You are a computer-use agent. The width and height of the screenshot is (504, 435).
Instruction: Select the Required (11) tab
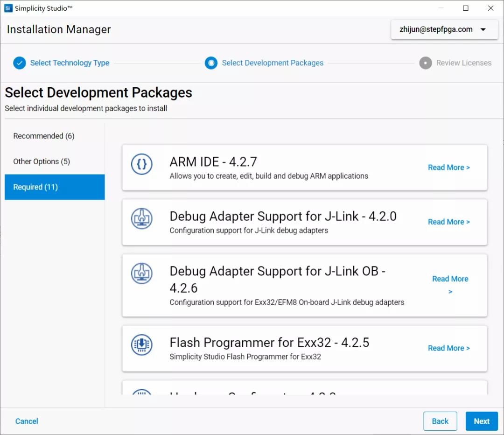point(55,187)
